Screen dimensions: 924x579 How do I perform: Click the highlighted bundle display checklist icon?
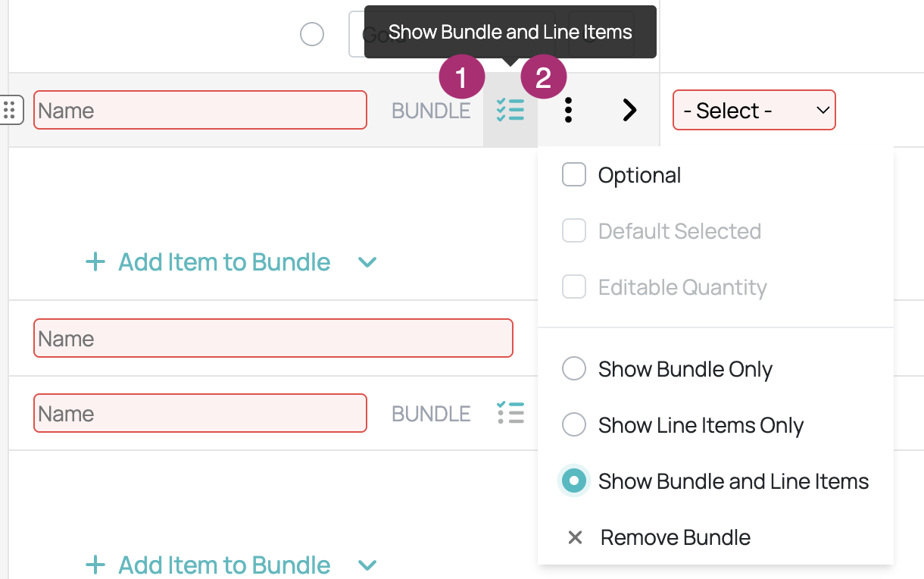coord(510,111)
